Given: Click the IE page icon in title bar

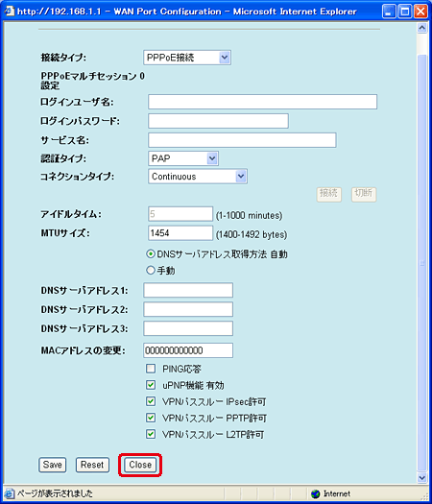Looking at the screenshot, I should pos(10,11).
